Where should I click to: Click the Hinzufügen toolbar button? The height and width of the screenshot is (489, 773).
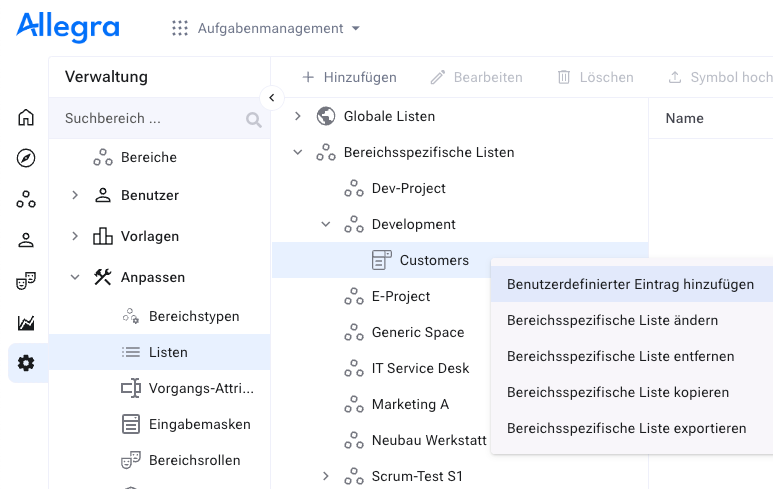[349, 77]
